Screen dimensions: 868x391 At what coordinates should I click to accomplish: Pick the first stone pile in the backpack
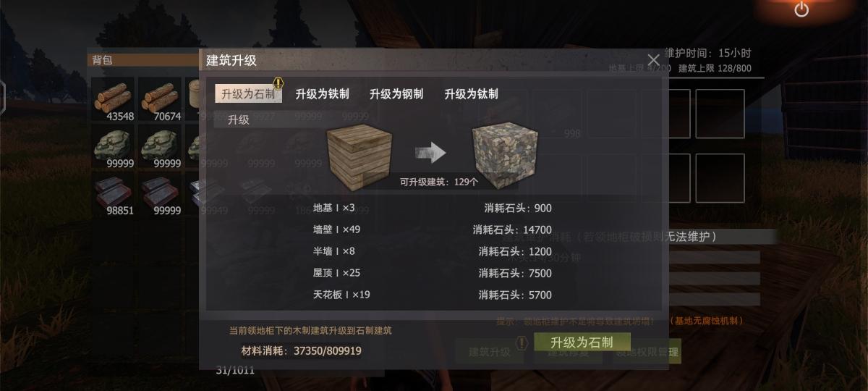coord(114,148)
